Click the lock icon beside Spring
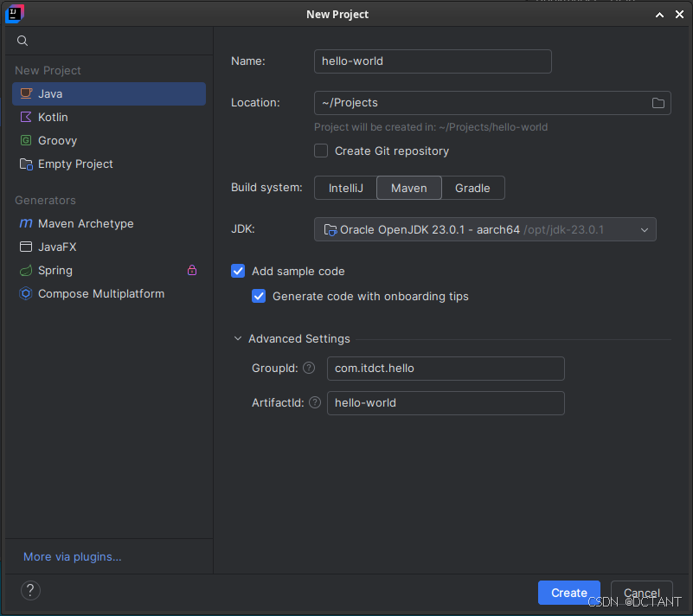This screenshot has height=616, width=693. coord(192,270)
